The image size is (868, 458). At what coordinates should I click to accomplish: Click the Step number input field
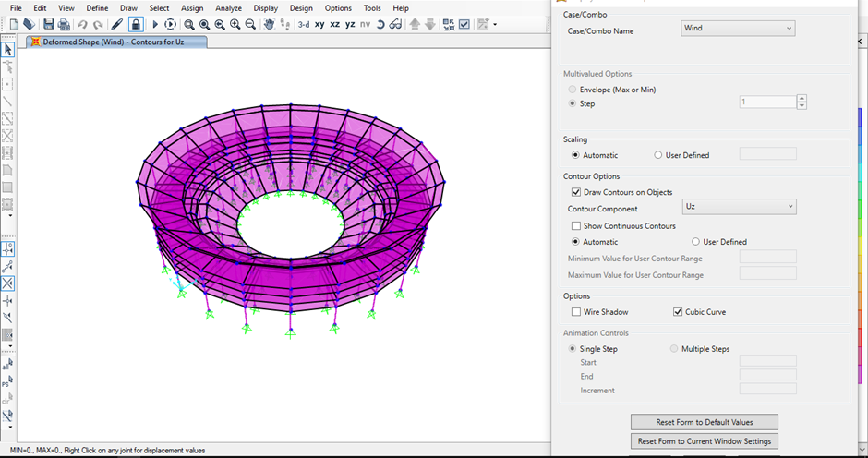coord(767,102)
